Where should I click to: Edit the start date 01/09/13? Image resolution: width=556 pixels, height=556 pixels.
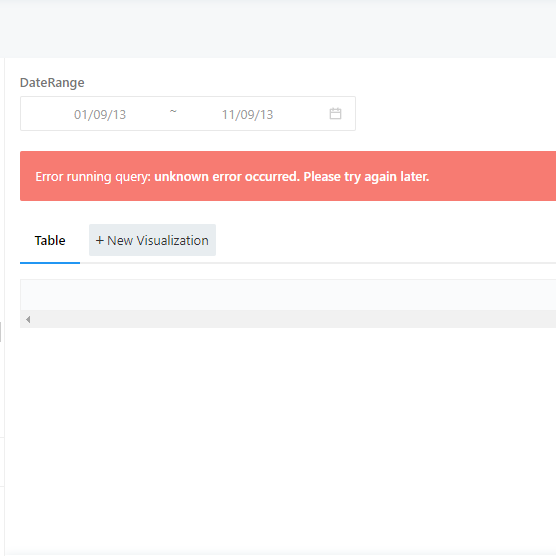[100, 115]
